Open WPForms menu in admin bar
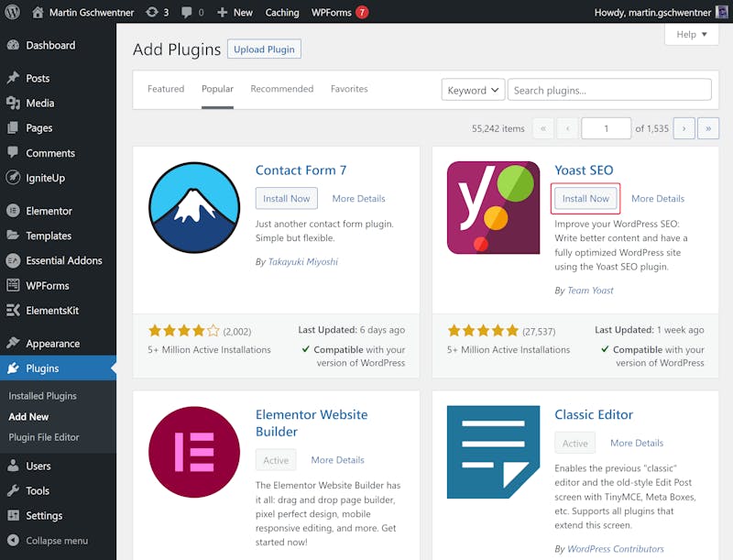 (x=332, y=13)
